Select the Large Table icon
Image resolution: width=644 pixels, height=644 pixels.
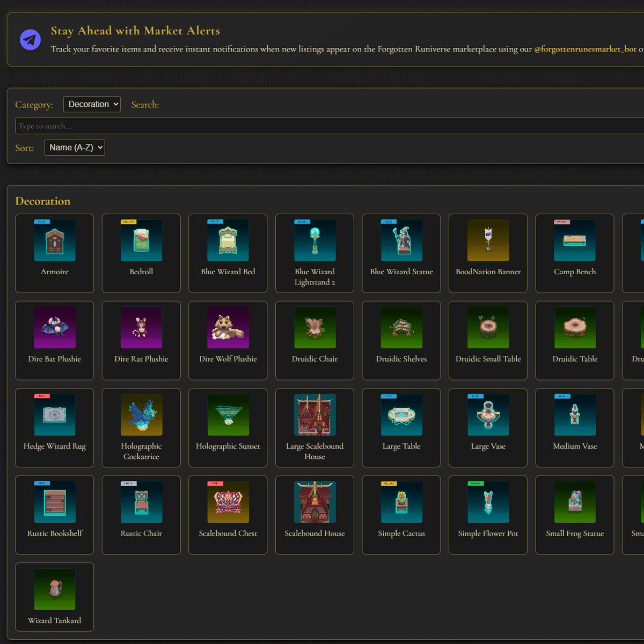coord(401,415)
